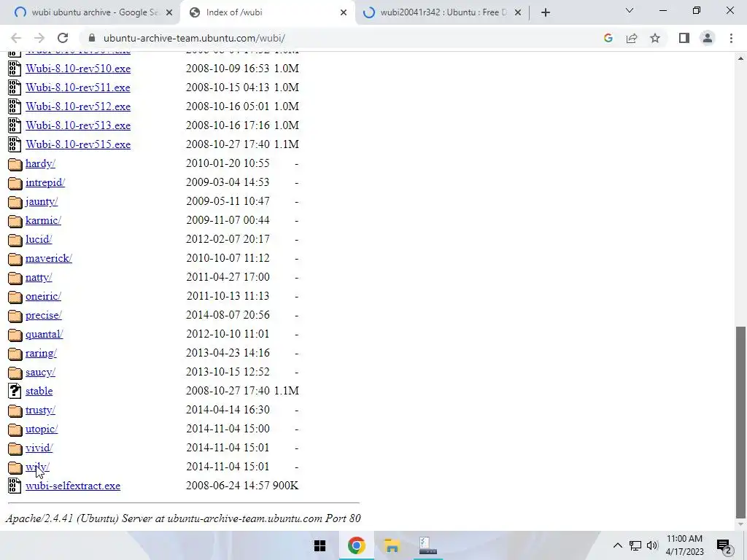Click installer app icon in taskbar
747x560 pixels.
[x=427, y=545]
